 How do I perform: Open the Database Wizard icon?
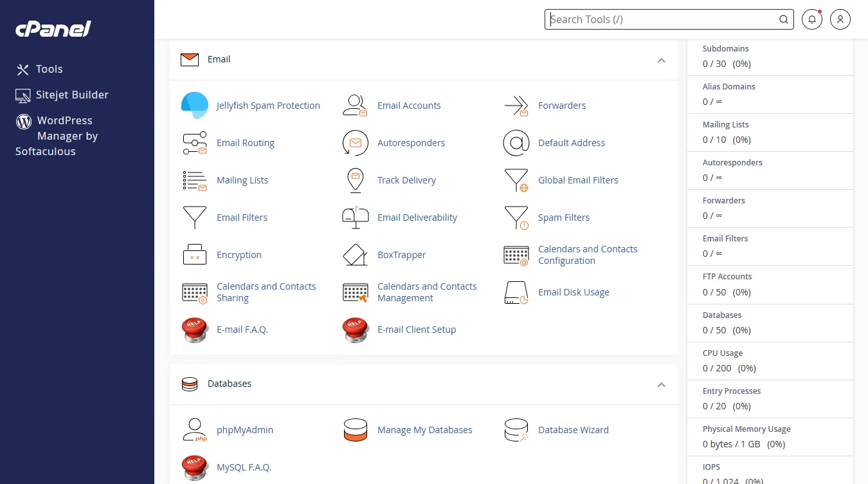(516, 430)
